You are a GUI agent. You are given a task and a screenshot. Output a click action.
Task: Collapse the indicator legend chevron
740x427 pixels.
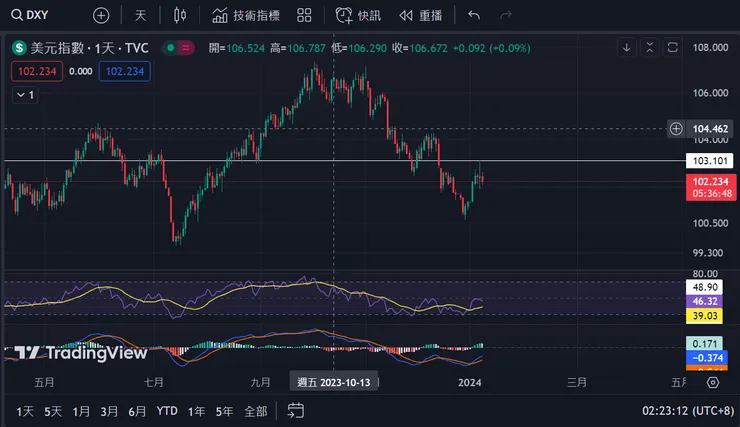pos(25,95)
